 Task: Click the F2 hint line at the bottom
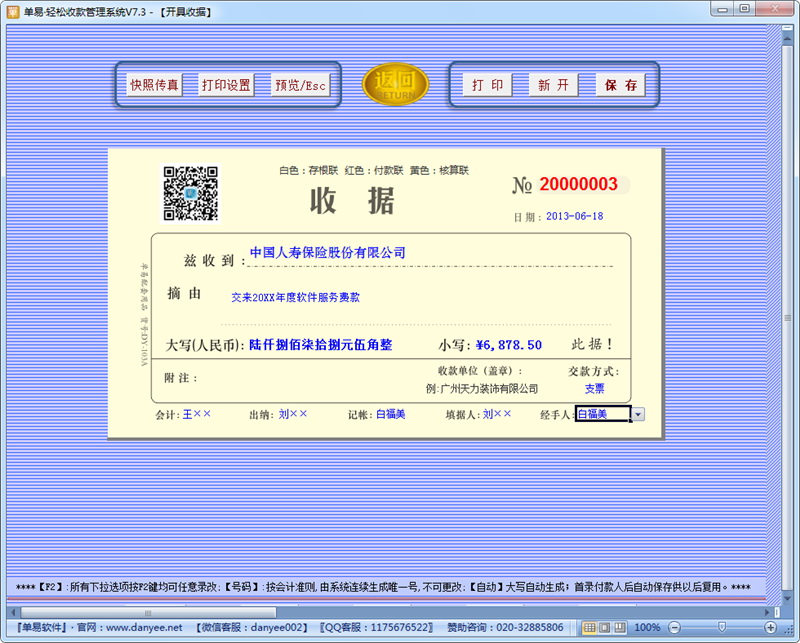tap(383, 587)
